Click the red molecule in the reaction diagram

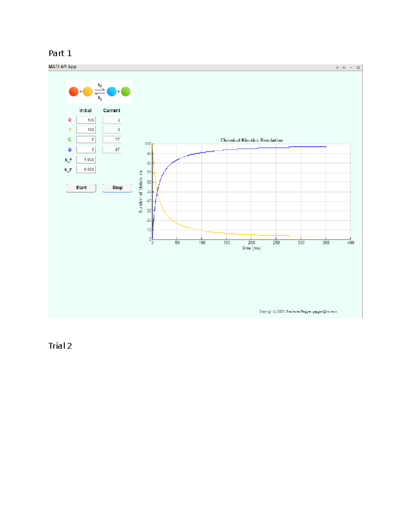[74, 91]
